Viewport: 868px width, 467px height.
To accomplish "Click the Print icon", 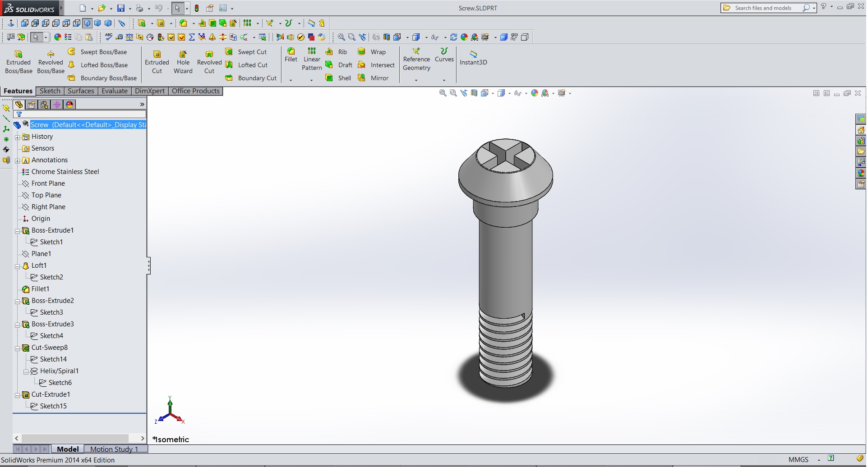I will (140, 8).
